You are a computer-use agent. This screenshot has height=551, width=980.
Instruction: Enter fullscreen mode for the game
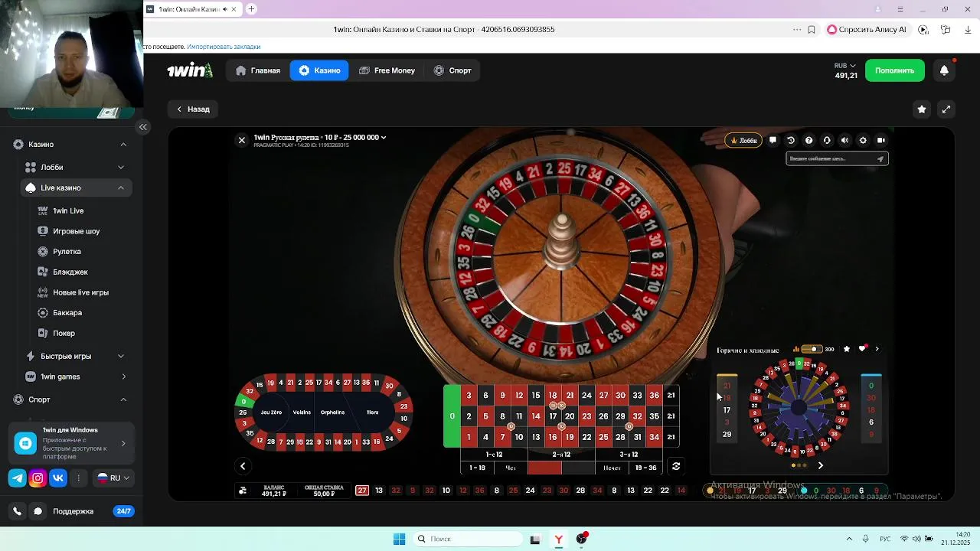(x=946, y=109)
